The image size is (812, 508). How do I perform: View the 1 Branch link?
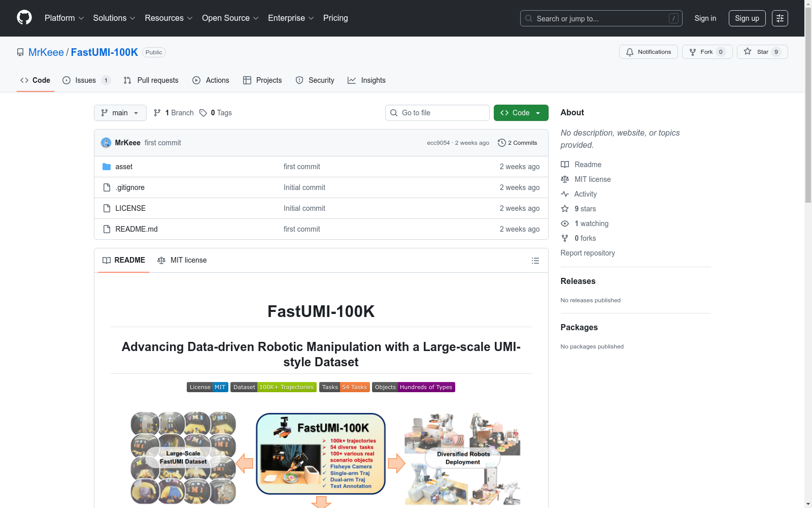(x=174, y=113)
